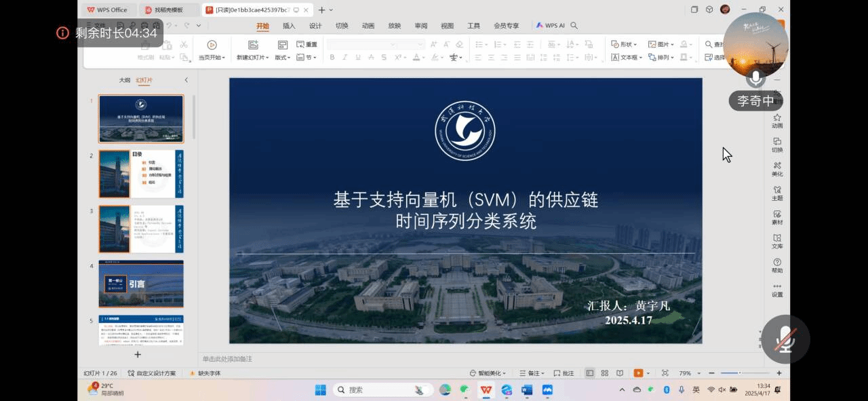Open the 切换 Transitions ribbon tab
868x401 pixels.
[342, 26]
